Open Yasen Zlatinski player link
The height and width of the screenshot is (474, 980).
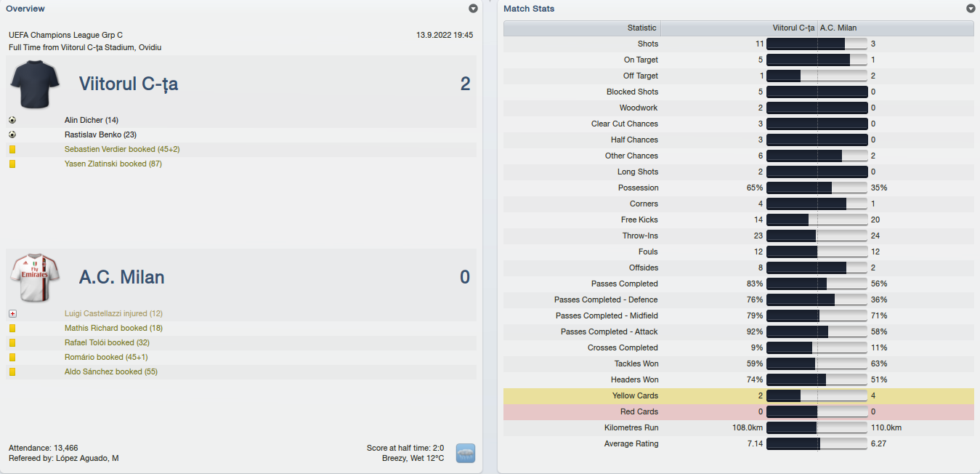[x=113, y=164]
